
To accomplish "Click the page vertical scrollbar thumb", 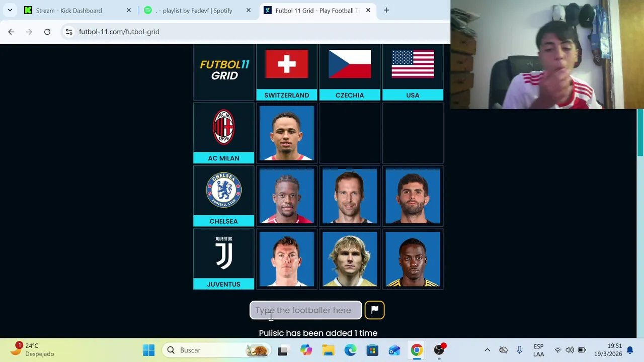I will pos(640,132).
